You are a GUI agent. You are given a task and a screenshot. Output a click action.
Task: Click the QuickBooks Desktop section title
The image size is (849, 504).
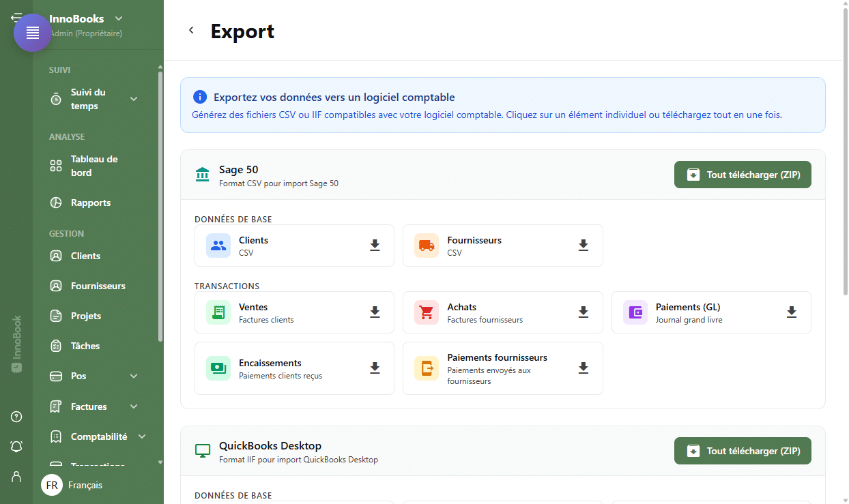pyautogui.click(x=270, y=446)
